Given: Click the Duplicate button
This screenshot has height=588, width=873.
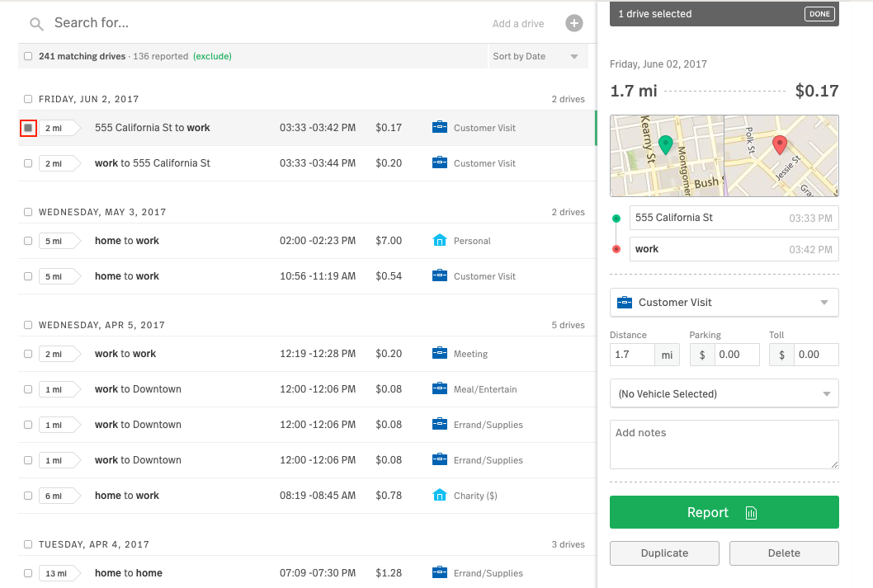Looking at the screenshot, I should pos(665,553).
